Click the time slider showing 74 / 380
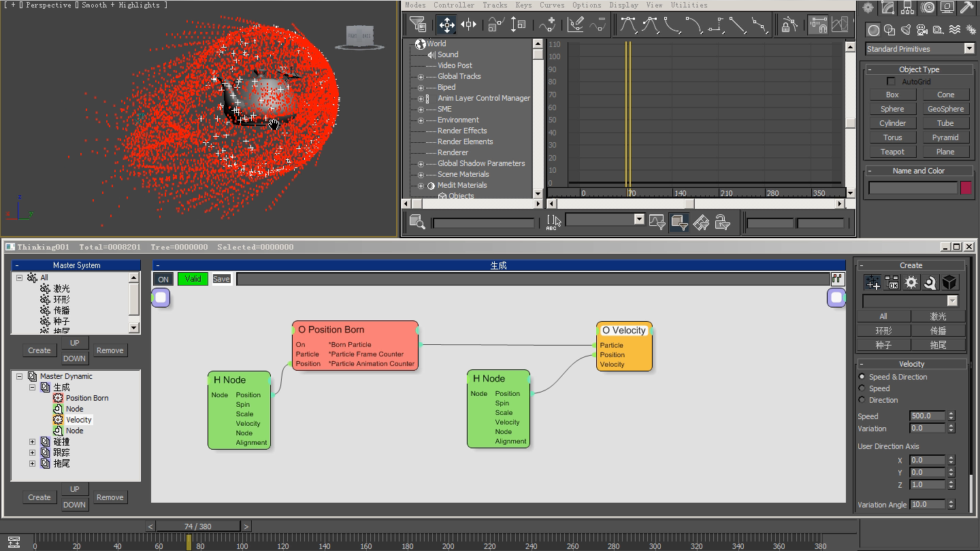Screen dimensions: 980x551 [x=198, y=526]
